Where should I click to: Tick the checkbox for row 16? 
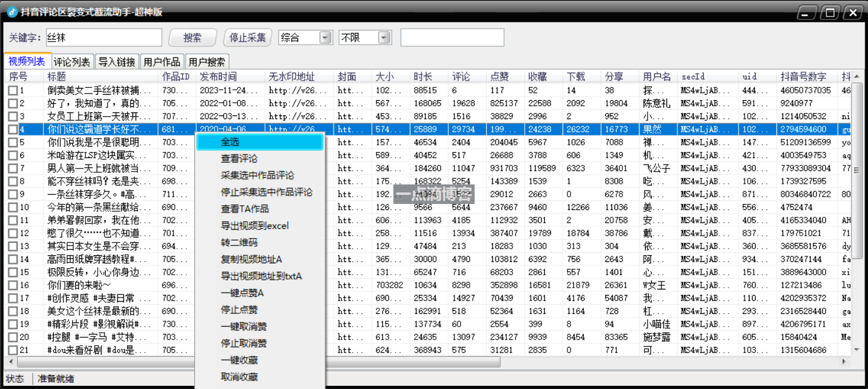pyautogui.click(x=13, y=285)
